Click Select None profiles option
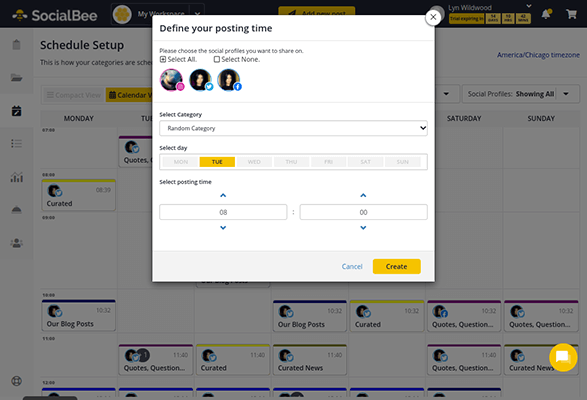 click(x=237, y=59)
